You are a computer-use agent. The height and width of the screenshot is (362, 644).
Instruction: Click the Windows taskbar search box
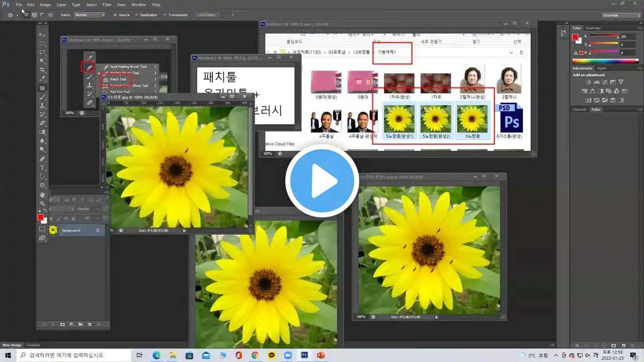point(74,355)
